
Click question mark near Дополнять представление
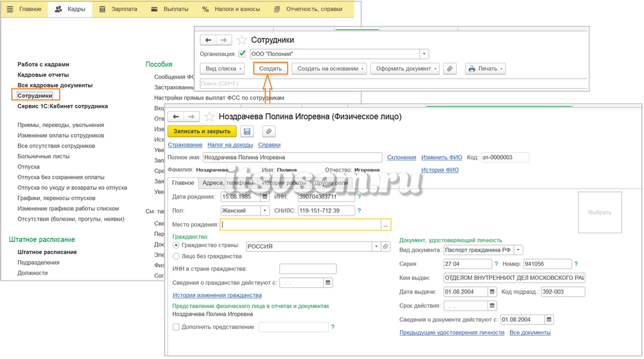point(333,327)
